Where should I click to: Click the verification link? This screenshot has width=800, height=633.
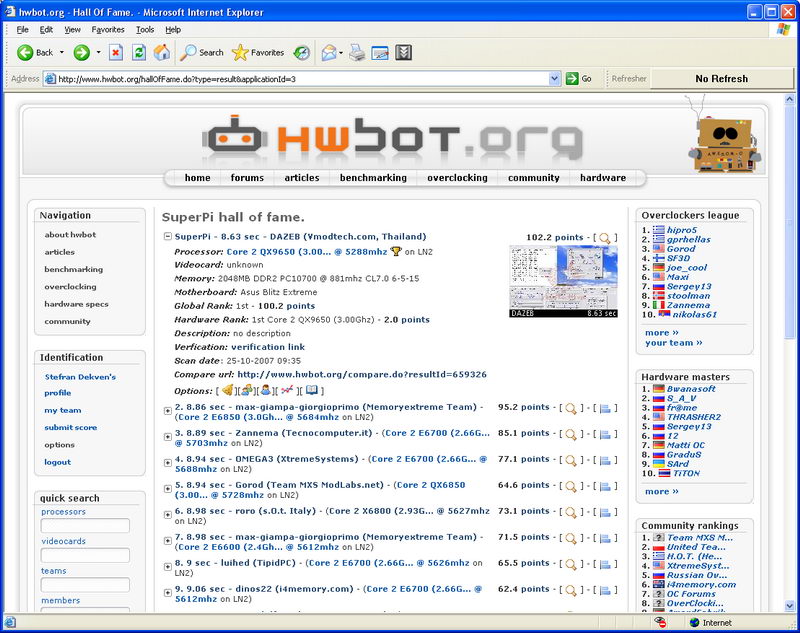[268, 347]
